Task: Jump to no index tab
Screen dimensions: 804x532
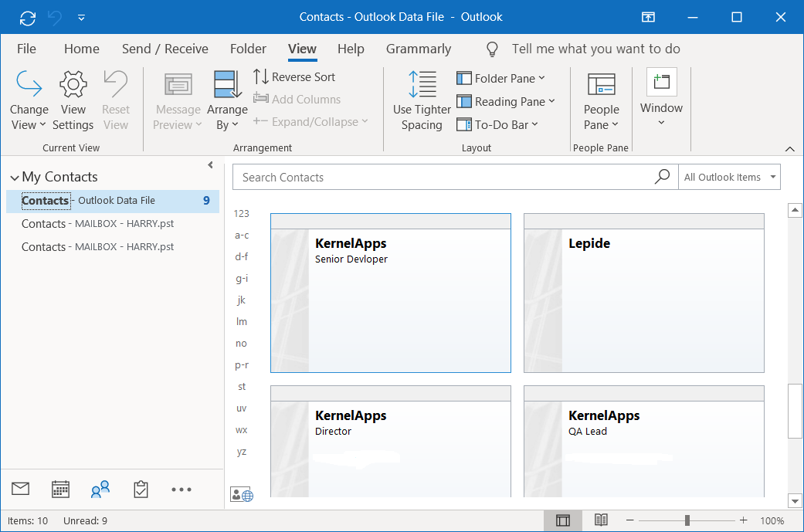Action: click(242, 344)
